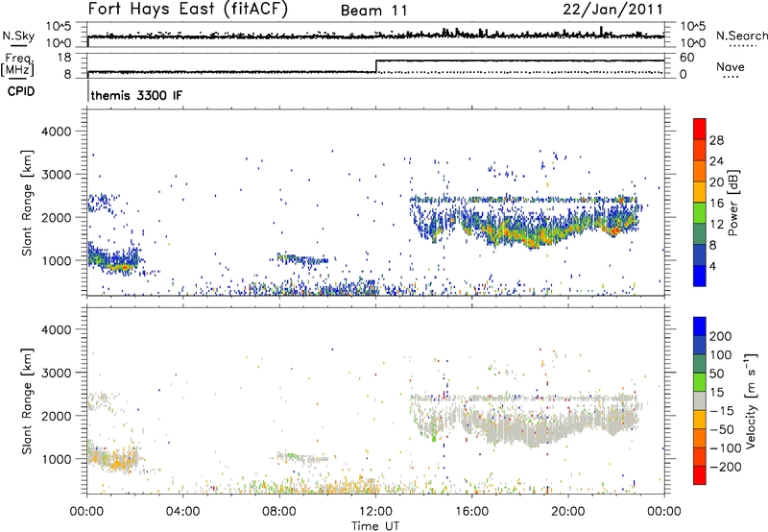The height and width of the screenshot is (532, 768).
Task: Click the '4000' tick of the power panel
Action: [56, 132]
